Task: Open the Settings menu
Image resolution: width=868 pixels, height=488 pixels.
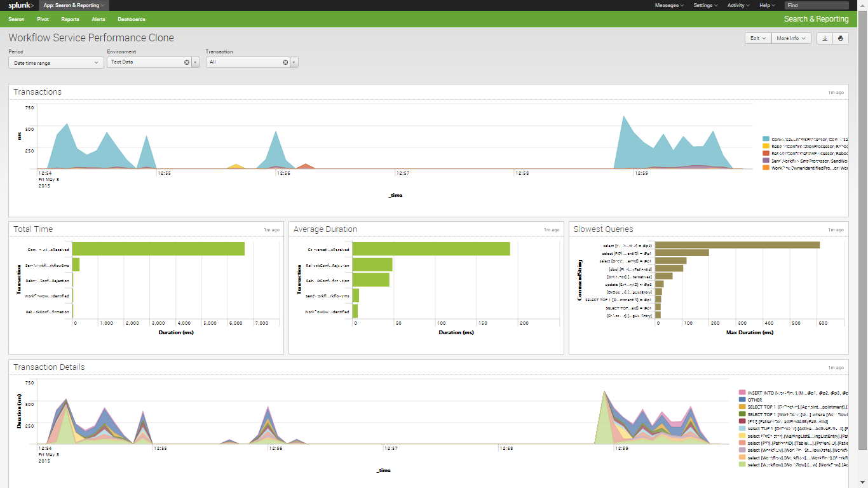Action: point(705,5)
